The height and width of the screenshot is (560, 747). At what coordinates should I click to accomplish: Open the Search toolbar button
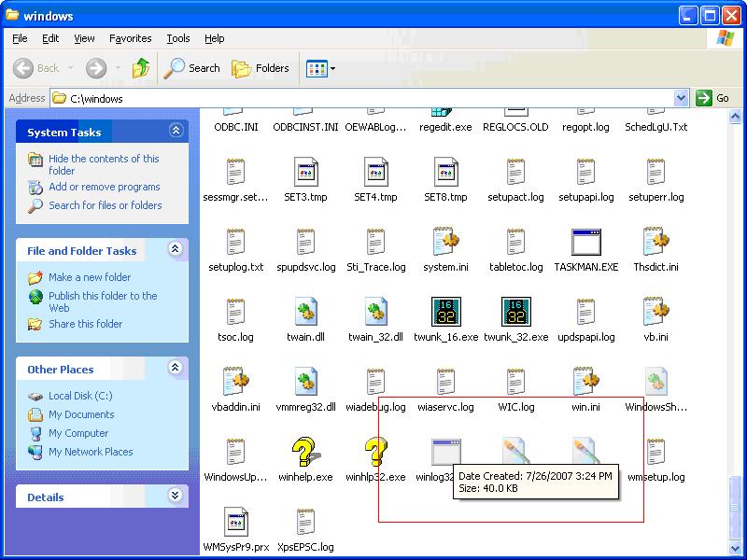point(191,68)
